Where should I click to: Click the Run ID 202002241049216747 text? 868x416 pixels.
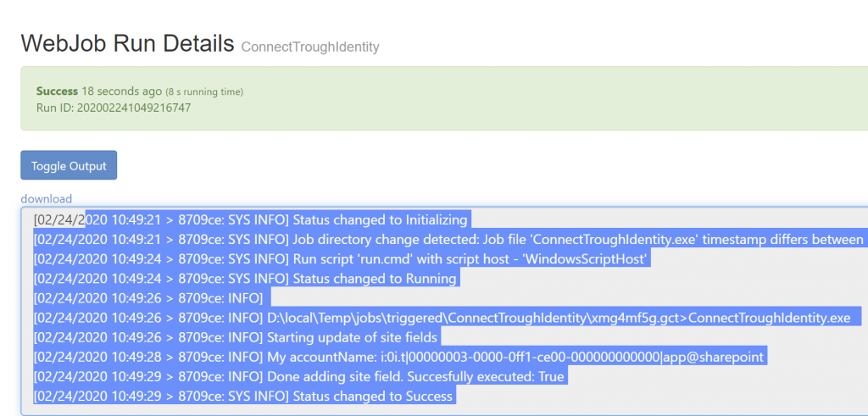coord(114,108)
